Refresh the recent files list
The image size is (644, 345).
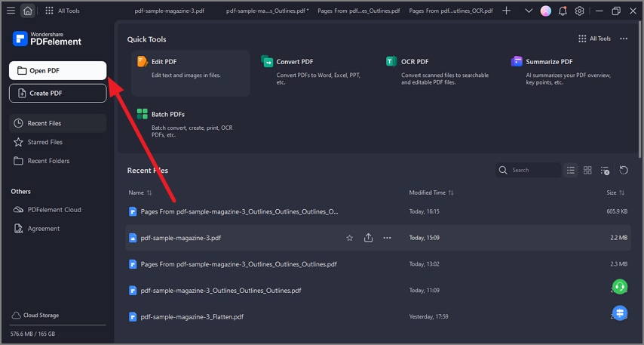(x=624, y=171)
